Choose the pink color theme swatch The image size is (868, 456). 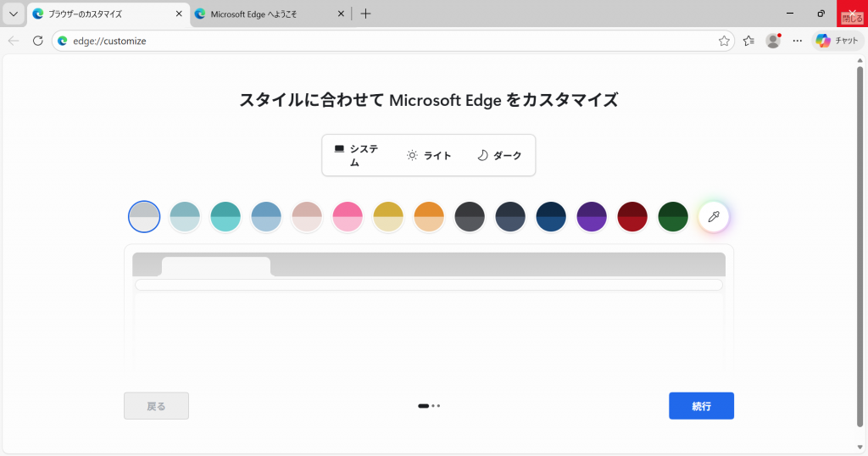click(x=348, y=217)
